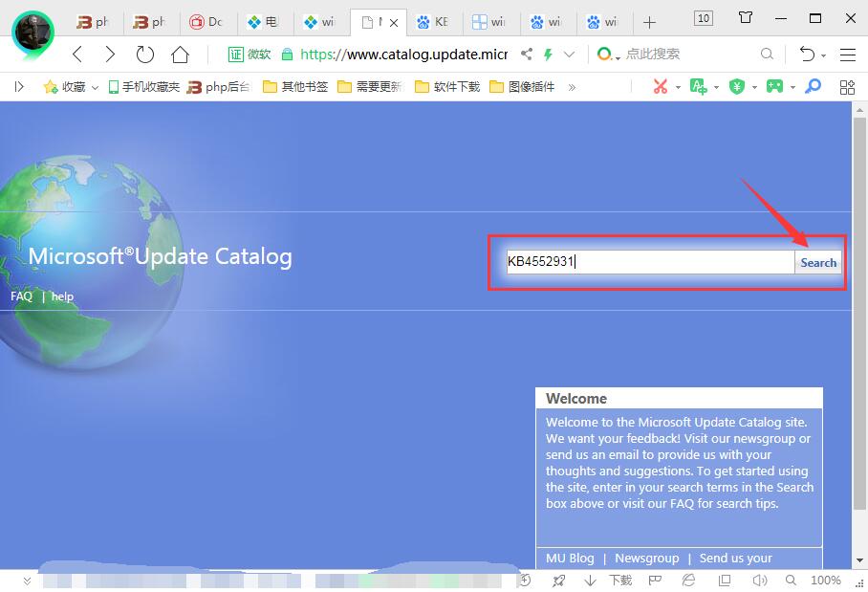Click the status bar rocket accelerator icon
This screenshot has width=868, height=592.
558,581
